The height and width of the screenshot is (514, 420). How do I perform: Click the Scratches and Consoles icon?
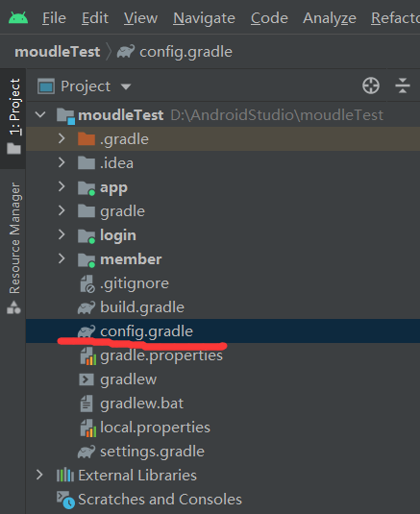[x=65, y=500]
